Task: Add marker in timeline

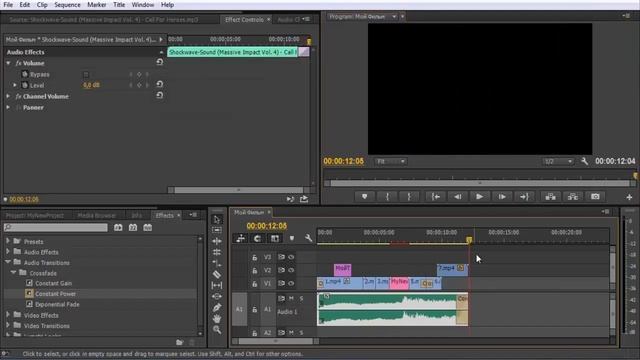Action: click(291, 238)
